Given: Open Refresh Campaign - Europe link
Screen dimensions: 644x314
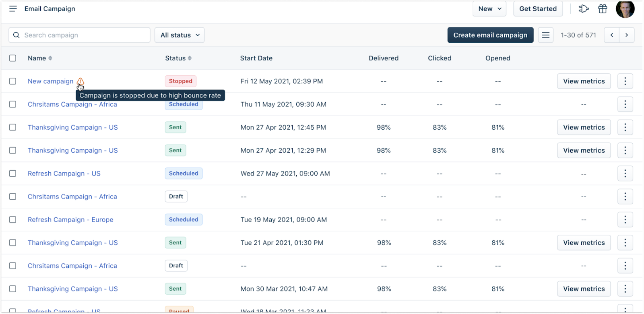Looking at the screenshot, I should tap(70, 220).
